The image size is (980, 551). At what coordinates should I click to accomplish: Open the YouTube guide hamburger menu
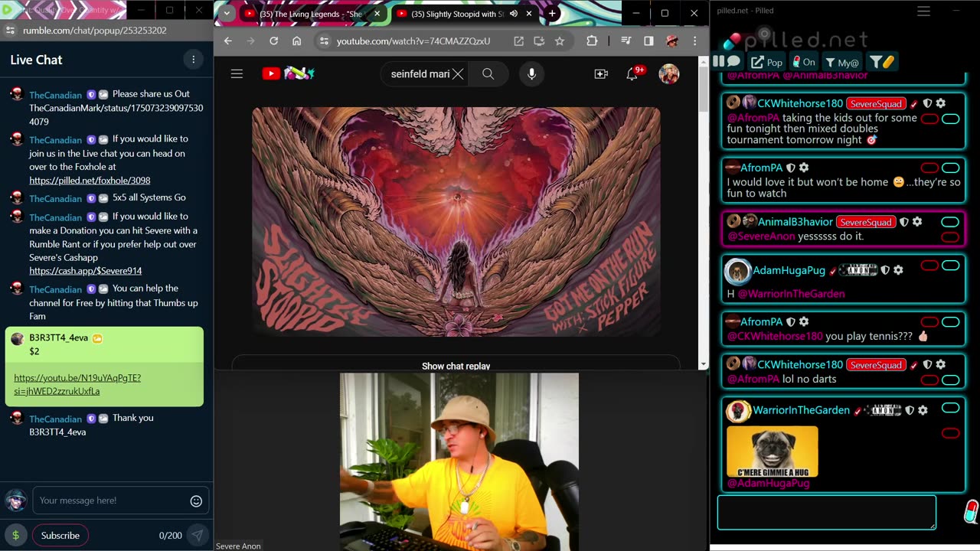(237, 73)
